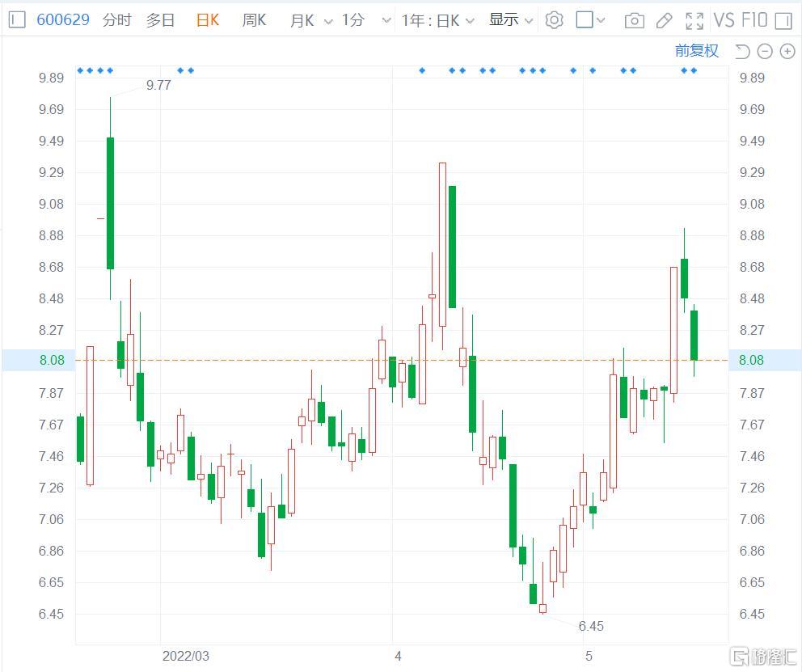802x672 pixels.
Task: Select the 月K tab
Action: tap(302, 20)
